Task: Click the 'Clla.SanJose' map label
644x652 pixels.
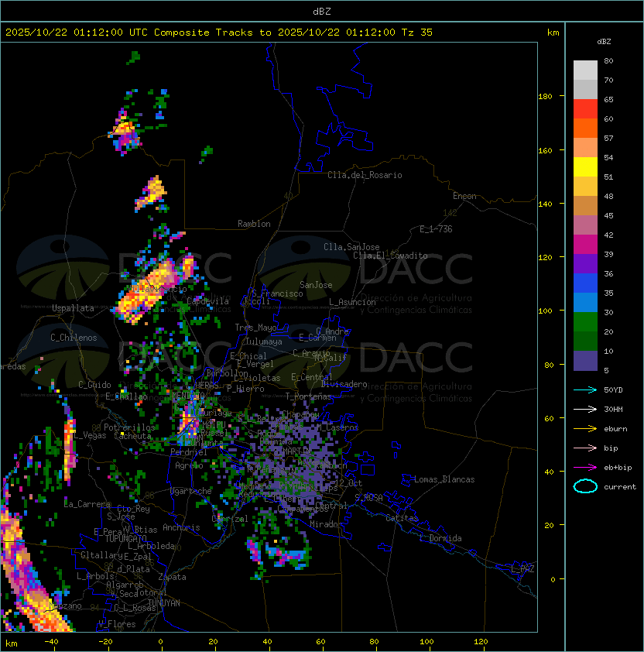Action: tap(351, 247)
